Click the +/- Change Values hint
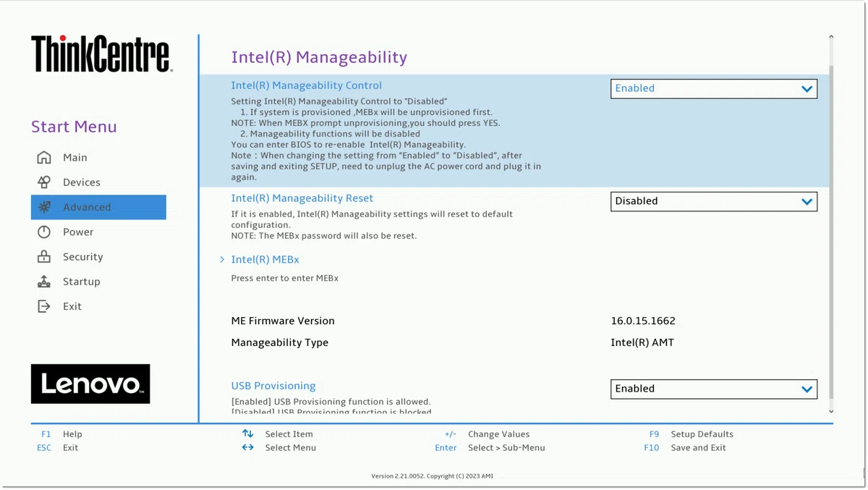868x490 pixels. point(487,434)
